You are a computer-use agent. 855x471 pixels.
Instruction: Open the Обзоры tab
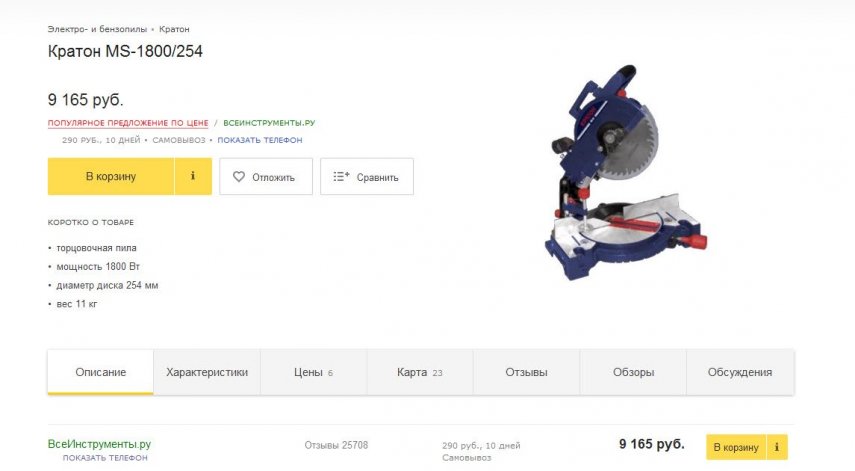pos(633,372)
